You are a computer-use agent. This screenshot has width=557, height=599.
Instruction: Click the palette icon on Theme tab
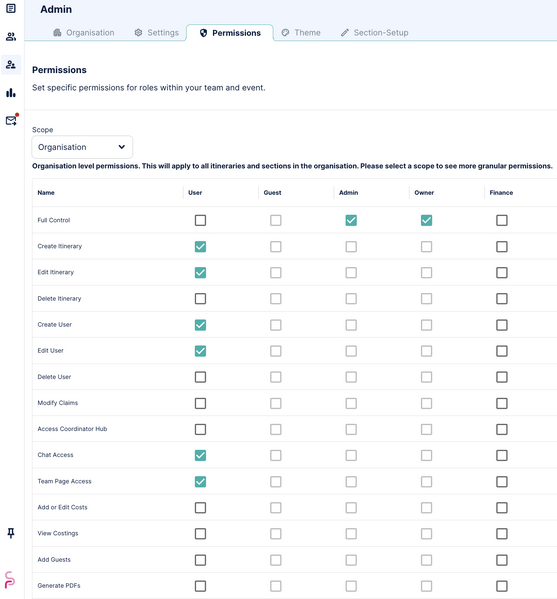(285, 32)
